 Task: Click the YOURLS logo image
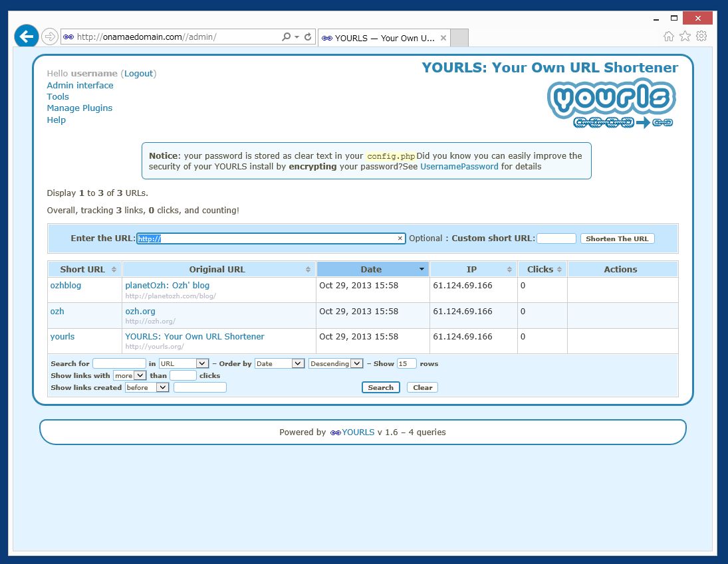[x=612, y=104]
